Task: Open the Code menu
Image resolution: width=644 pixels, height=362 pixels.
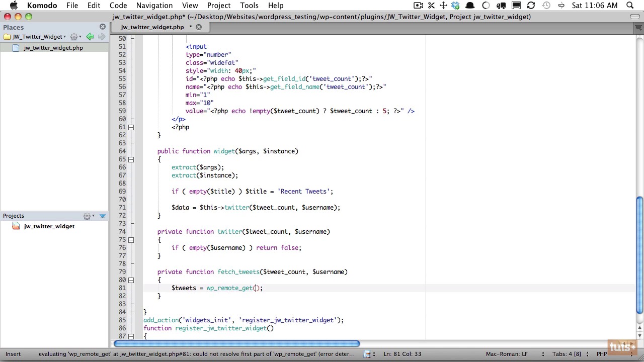Action: click(x=118, y=6)
